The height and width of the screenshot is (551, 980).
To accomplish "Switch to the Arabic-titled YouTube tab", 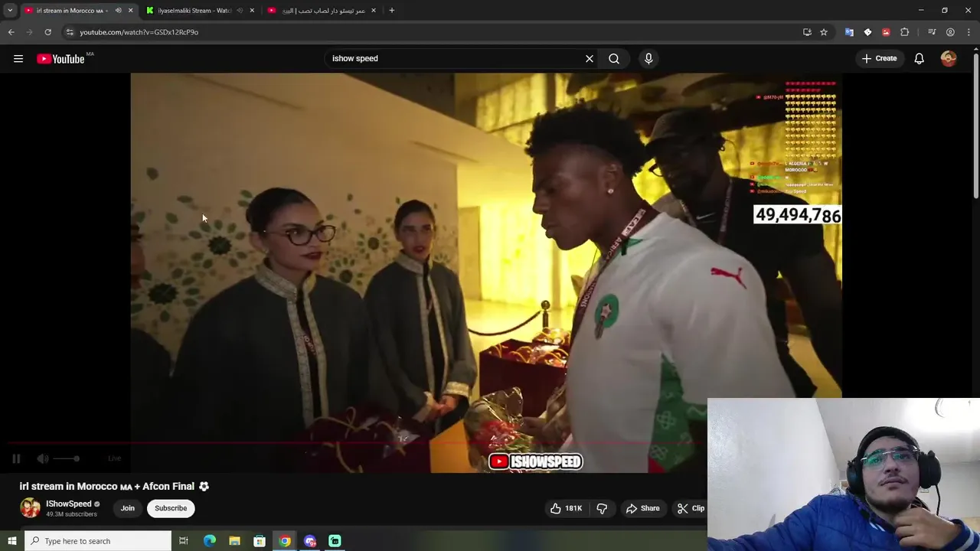I will coord(322,11).
